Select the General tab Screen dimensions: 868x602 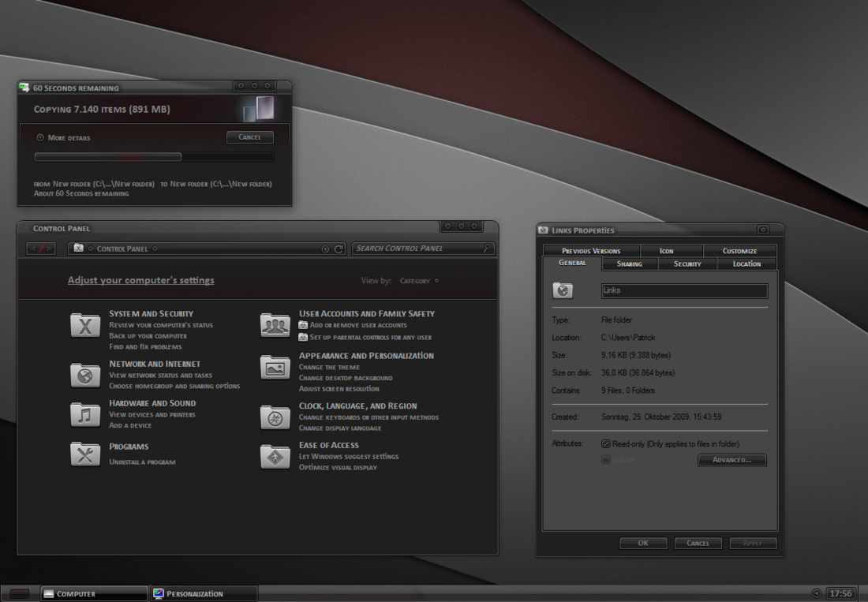pyautogui.click(x=572, y=263)
